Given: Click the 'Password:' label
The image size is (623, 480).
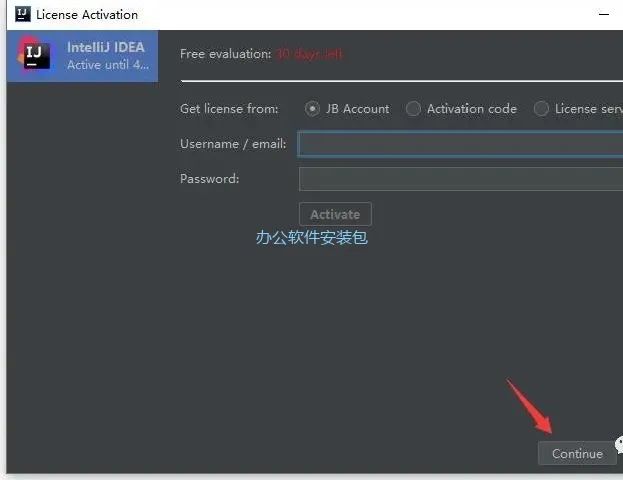Looking at the screenshot, I should [x=209, y=179].
